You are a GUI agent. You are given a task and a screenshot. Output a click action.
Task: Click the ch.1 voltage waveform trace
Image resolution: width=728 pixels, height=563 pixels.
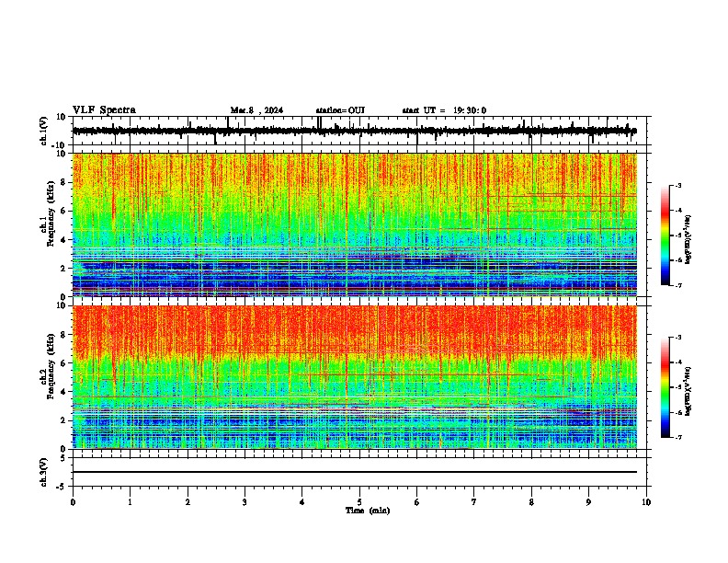(x=355, y=131)
